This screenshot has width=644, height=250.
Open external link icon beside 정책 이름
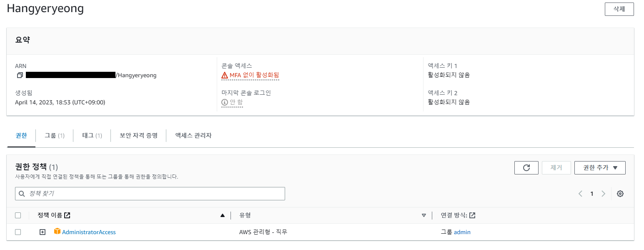(x=67, y=215)
